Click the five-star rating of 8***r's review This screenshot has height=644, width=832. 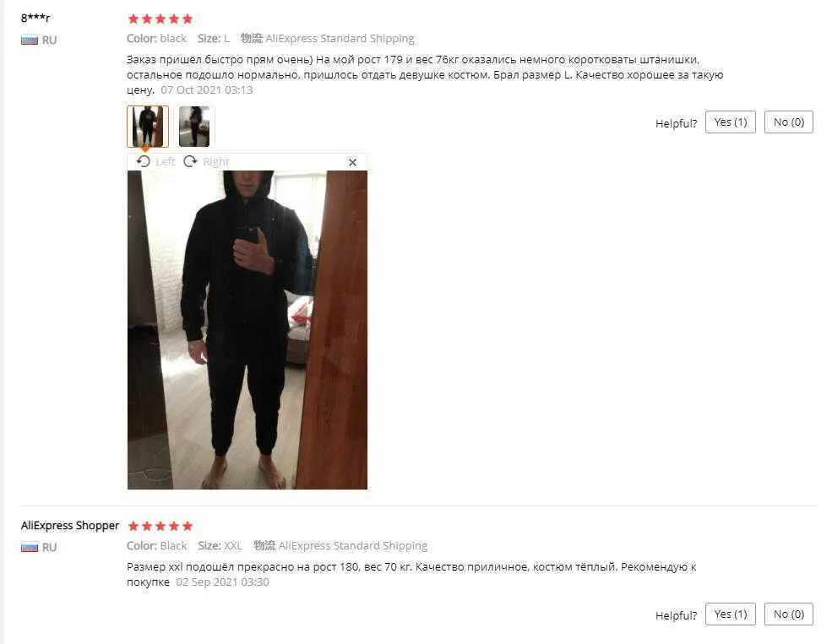pos(160,19)
